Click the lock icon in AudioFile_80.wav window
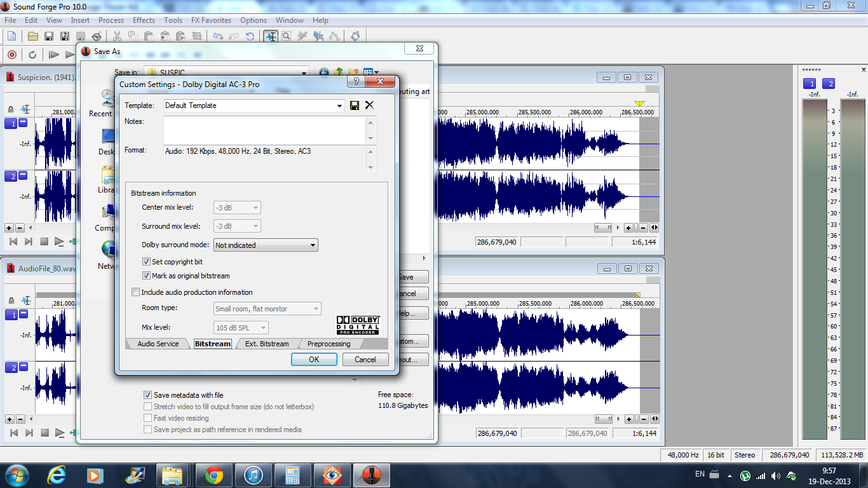This screenshot has height=488, width=868. [11, 301]
